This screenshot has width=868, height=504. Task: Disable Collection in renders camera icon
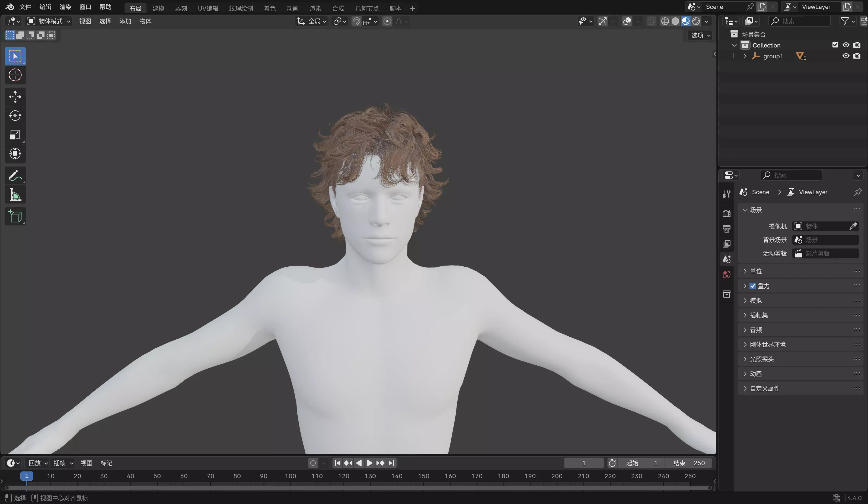(857, 45)
